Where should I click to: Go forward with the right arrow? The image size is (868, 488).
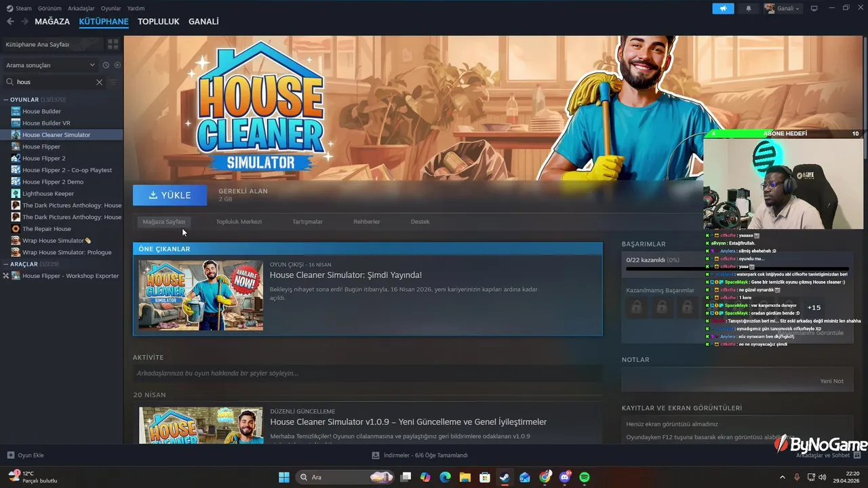25,22
